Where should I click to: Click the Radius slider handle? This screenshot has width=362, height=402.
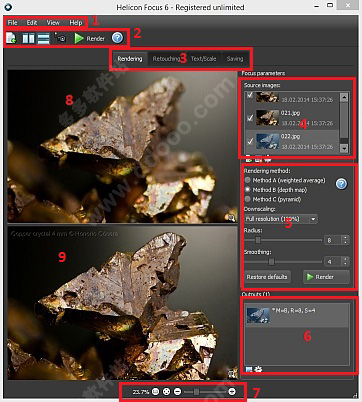pos(258,240)
